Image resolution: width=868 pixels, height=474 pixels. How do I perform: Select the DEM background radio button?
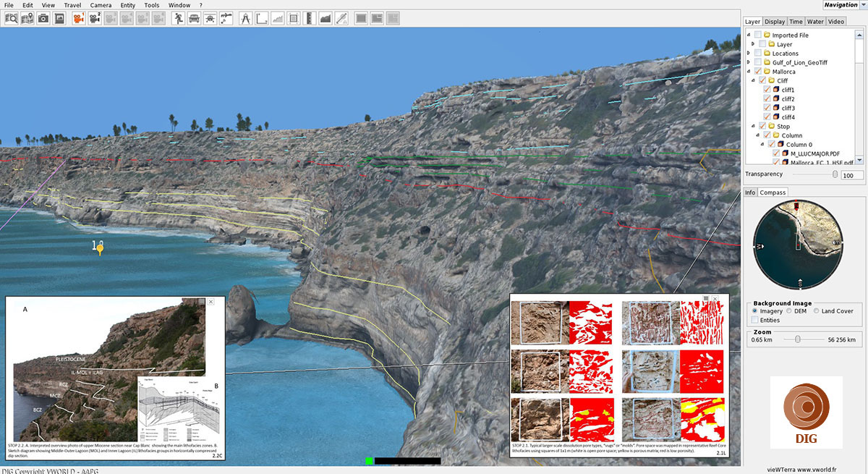[789, 311]
